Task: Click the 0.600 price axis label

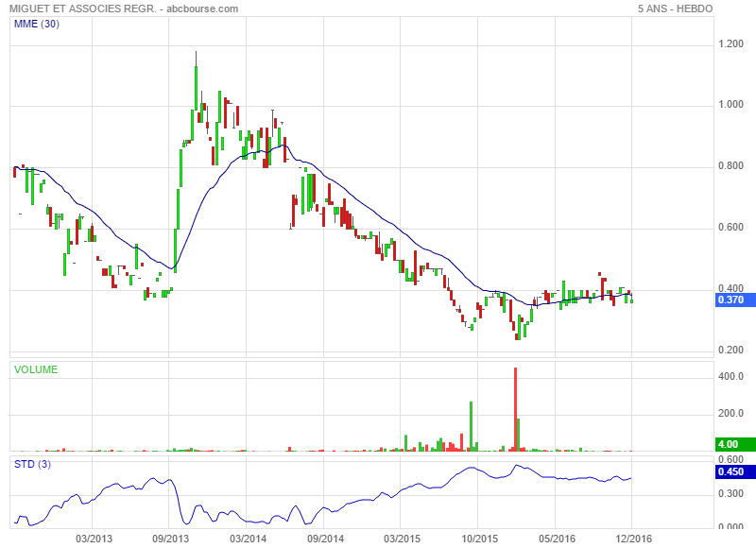Action: tap(730, 227)
